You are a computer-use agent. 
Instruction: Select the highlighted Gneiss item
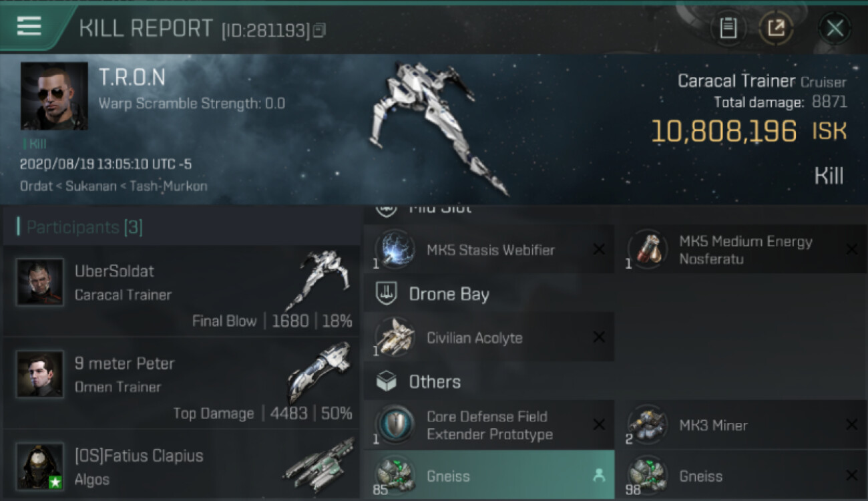pos(489,476)
